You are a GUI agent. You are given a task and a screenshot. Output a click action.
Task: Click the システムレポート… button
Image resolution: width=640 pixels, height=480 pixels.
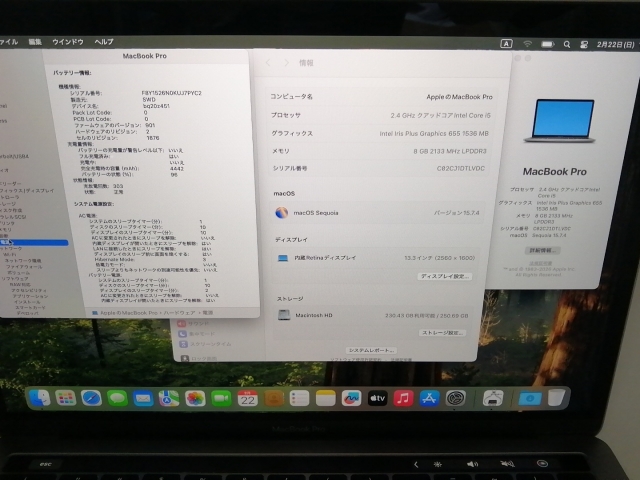click(x=371, y=351)
